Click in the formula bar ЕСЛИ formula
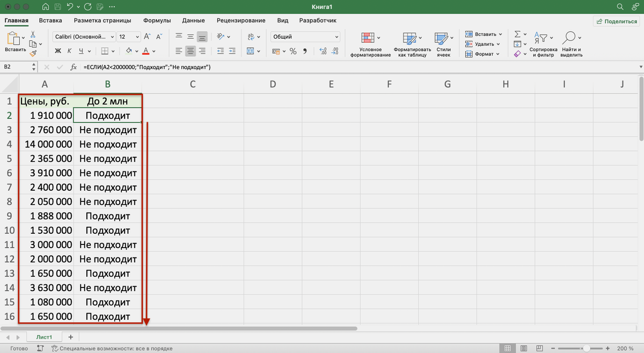This screenshot has height=353, width=644. (147, 67)
